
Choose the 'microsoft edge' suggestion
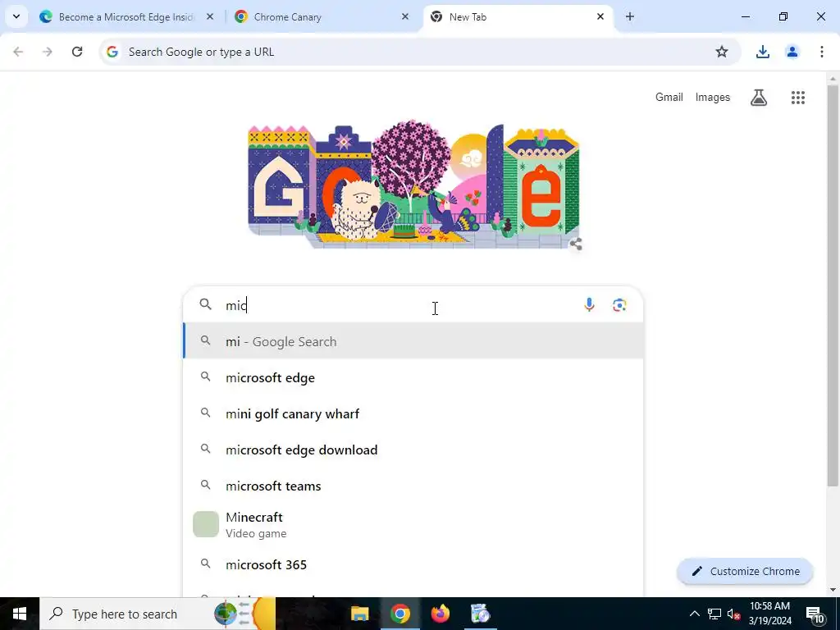point(413,377)
